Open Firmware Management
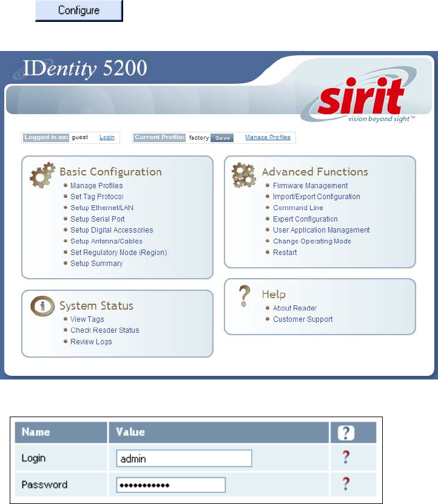Viewport: 438px width, 504px height. pyautogui.click(x=310, y=185)
